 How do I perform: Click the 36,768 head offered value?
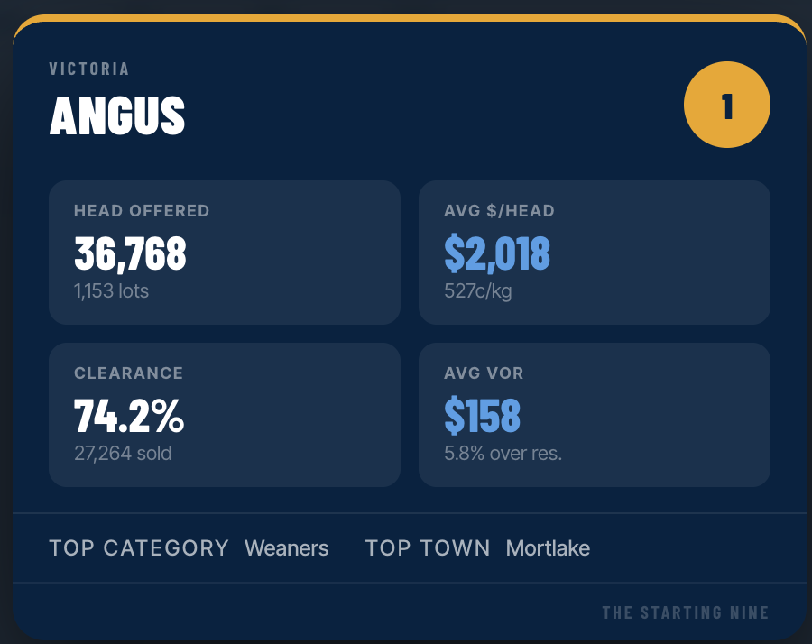coord(130,254)
